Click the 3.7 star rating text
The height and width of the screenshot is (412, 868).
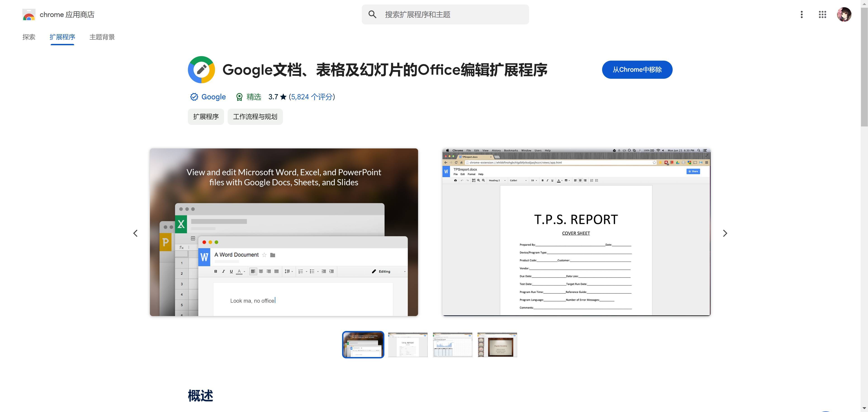[x=277, y=97]
